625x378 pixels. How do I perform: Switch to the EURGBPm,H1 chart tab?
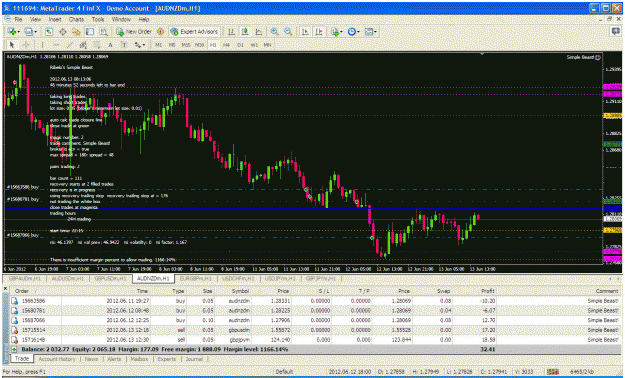[x=196, y=278]
